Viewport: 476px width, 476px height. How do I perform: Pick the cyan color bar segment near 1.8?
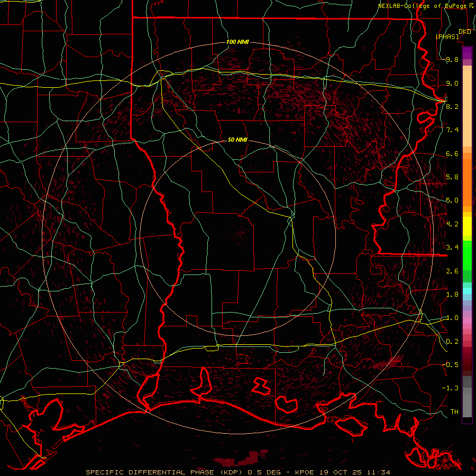click(467, 291)
